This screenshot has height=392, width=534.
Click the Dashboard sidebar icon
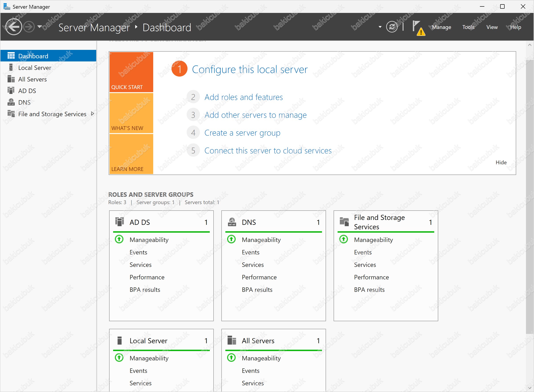coord(11,56)
